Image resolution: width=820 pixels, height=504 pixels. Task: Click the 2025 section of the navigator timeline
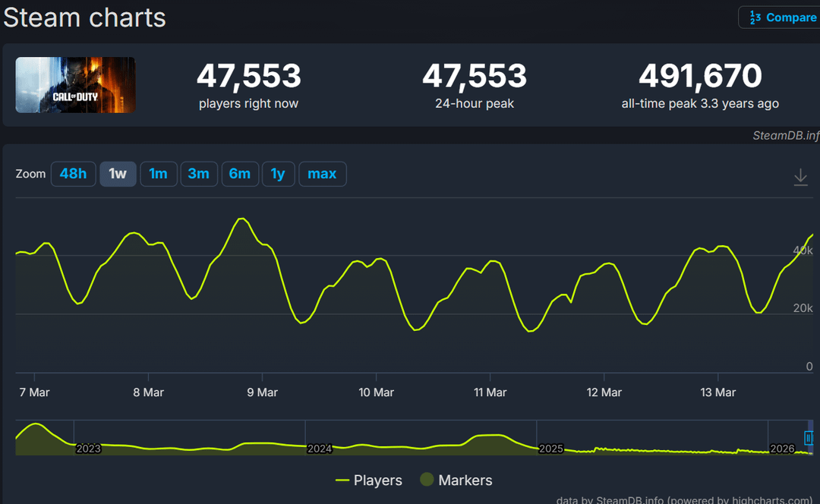pyautogui.click(x=550, y=449)
